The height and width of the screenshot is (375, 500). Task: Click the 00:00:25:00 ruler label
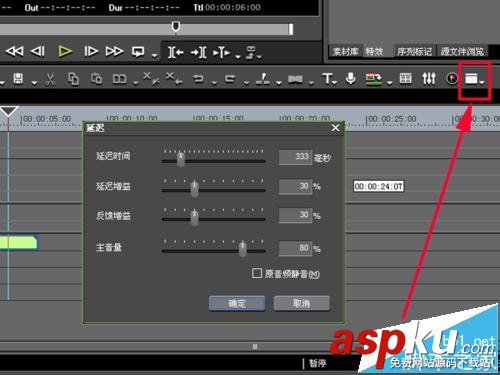[392, 119]
